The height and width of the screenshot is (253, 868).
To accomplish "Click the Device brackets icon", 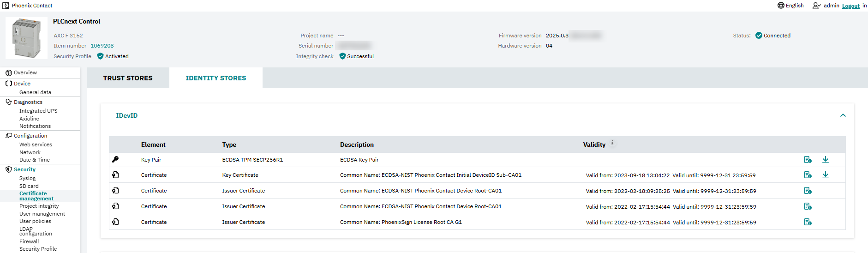I will click(8, 84).
